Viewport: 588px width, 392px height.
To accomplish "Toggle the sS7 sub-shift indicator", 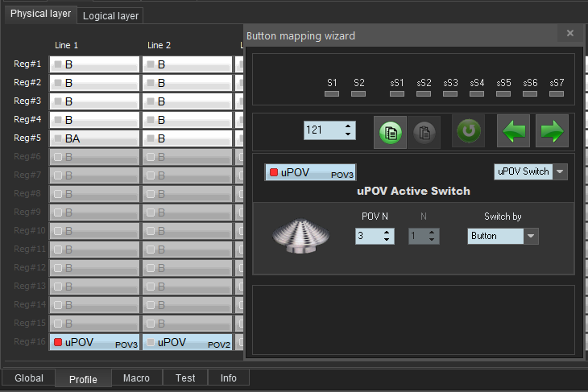I will click(x=557, y=93).
